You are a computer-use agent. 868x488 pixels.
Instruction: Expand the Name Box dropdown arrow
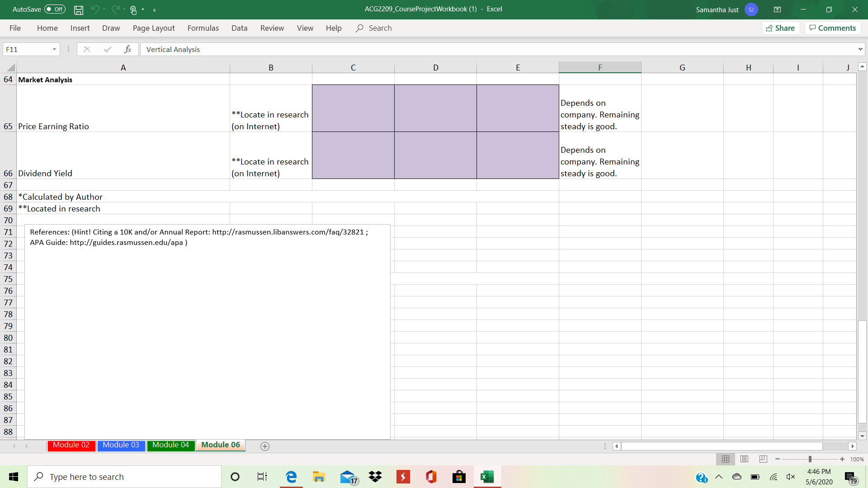pos(54,49)
